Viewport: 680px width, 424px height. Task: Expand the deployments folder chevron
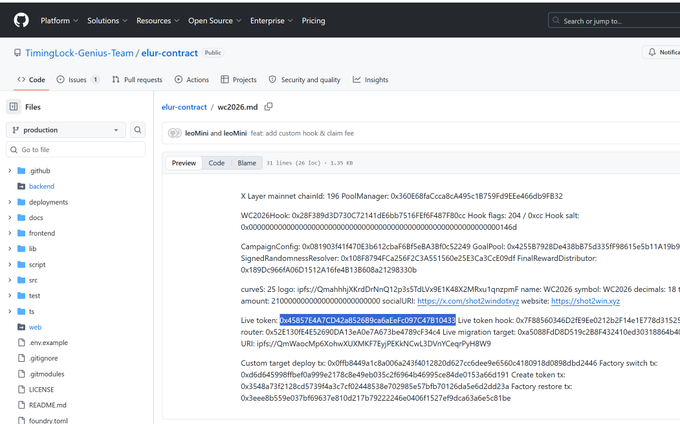tap(10, 202)
